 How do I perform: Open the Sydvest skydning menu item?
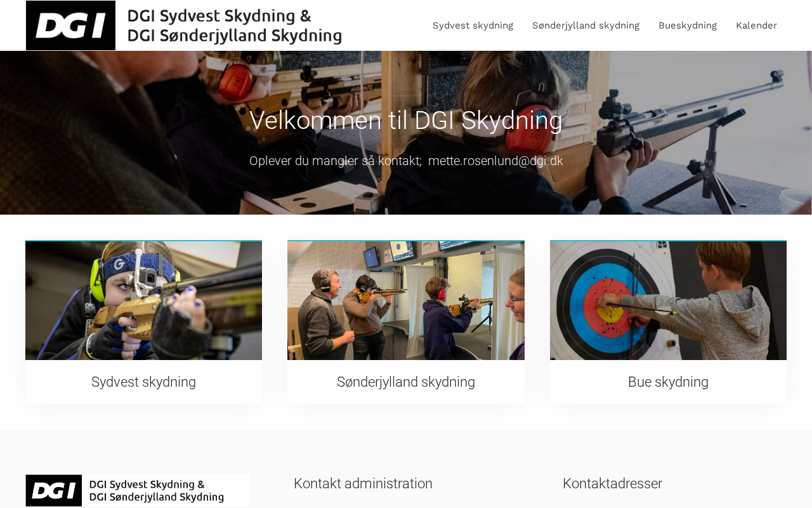(x=473, y=25)
